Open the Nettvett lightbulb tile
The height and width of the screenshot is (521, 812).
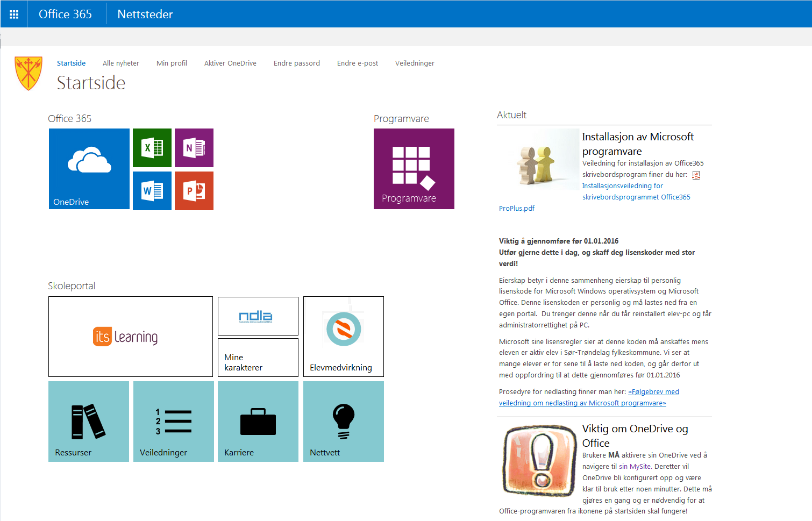344,422
